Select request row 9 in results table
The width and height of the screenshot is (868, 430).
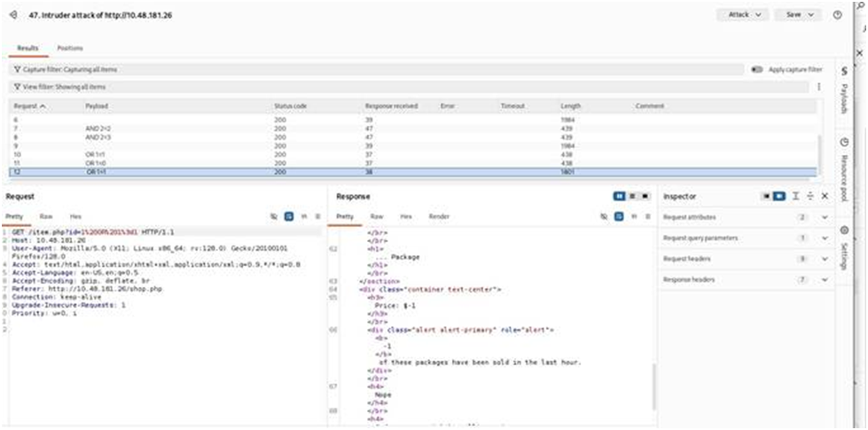click(x=412, y=145)
